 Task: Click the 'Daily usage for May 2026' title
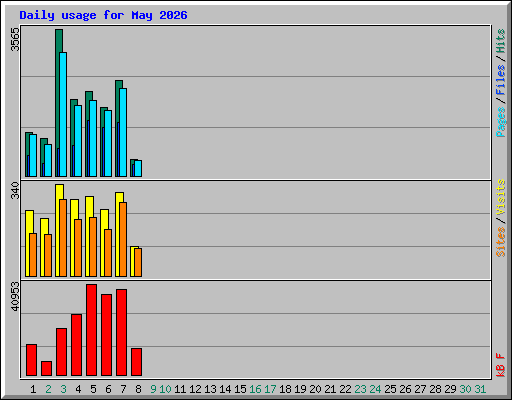tap(103, 15)
